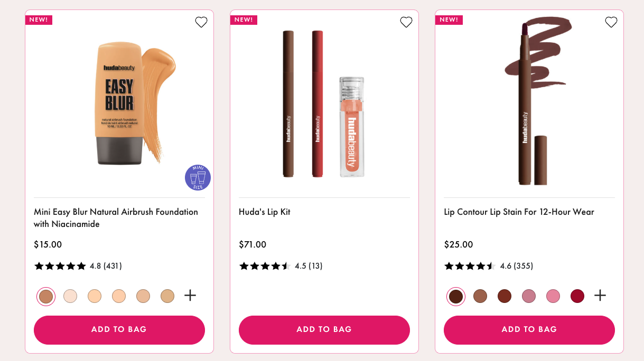Viewport: 644px width, 361px height.
Task: Show more lip stain shades via plus icon
Action: click(600, 296)
